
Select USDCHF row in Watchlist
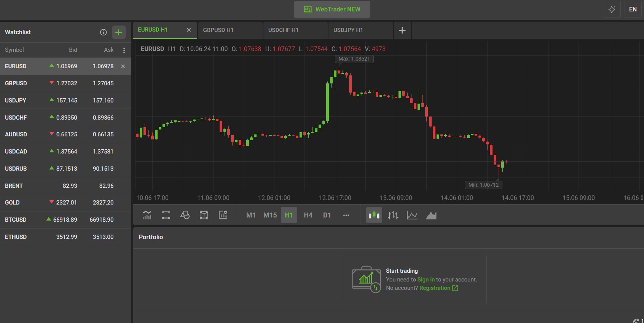click(65, 118)
